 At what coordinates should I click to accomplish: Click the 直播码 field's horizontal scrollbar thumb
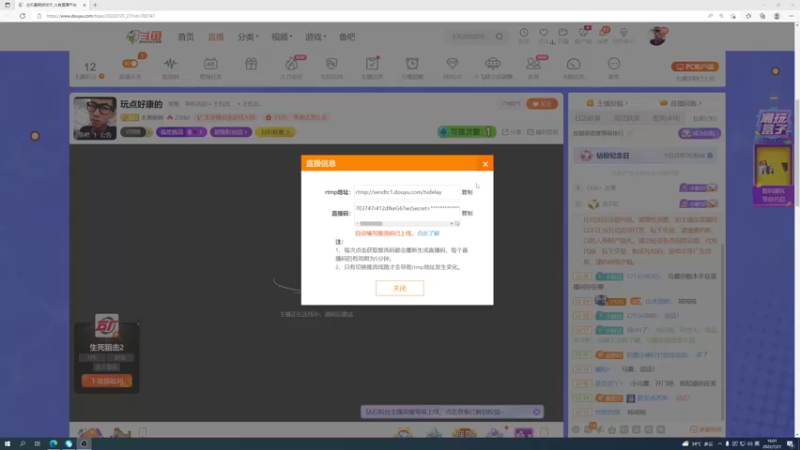(x=371, y=223)
